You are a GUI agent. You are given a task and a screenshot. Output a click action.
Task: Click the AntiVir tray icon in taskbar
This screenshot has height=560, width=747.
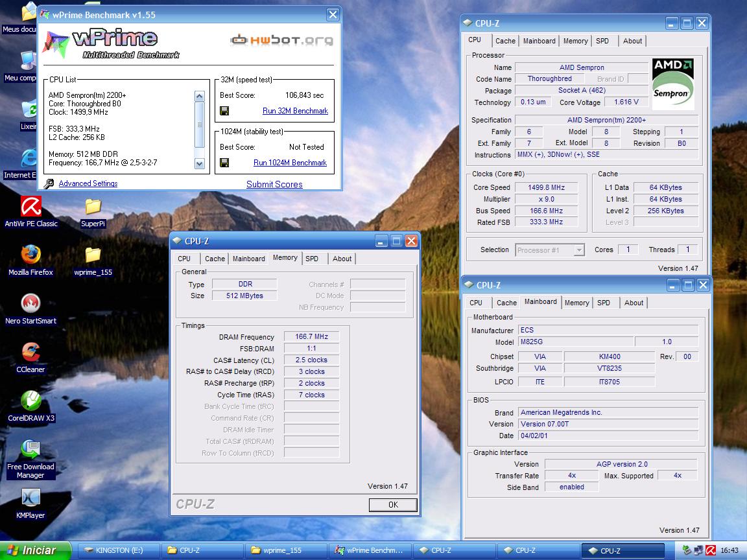tap(711, 550)
